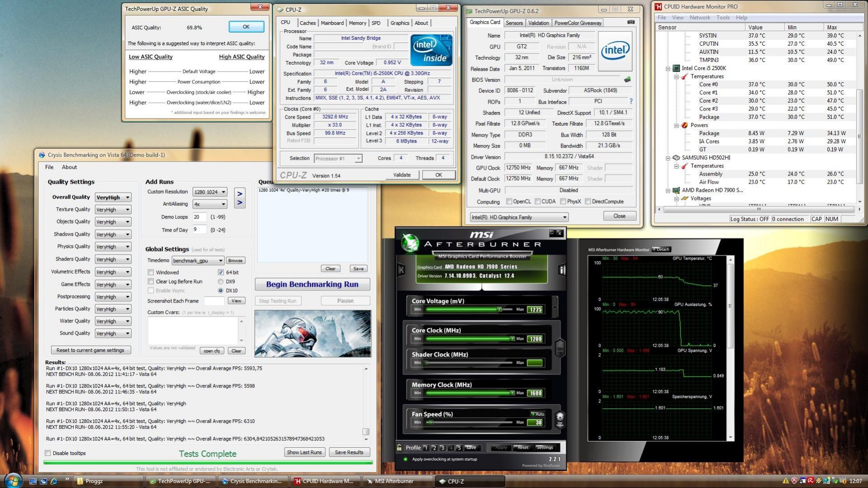Select Afterburner profile slot 5
The height and width of the screenshot is (488, 868).
point(459,448)
